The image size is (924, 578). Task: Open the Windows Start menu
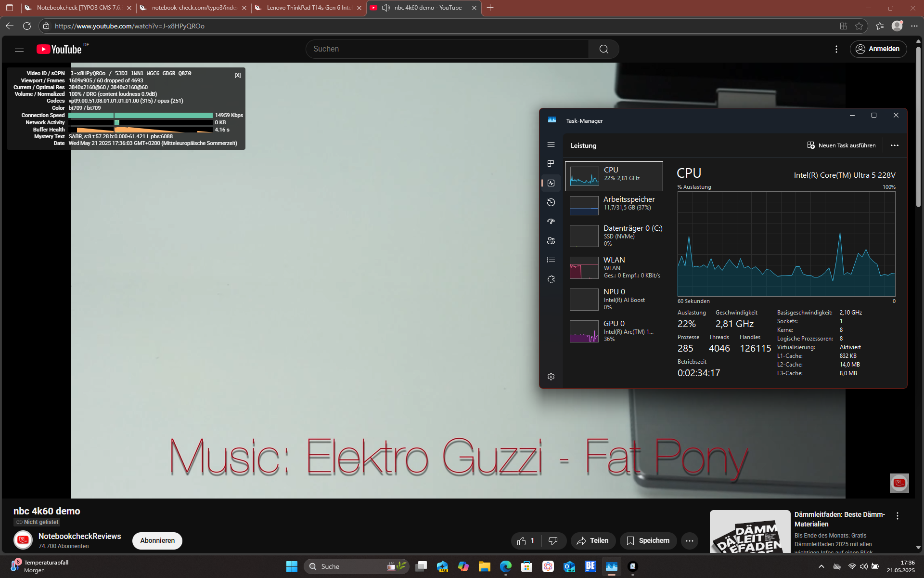coord(292,566)
